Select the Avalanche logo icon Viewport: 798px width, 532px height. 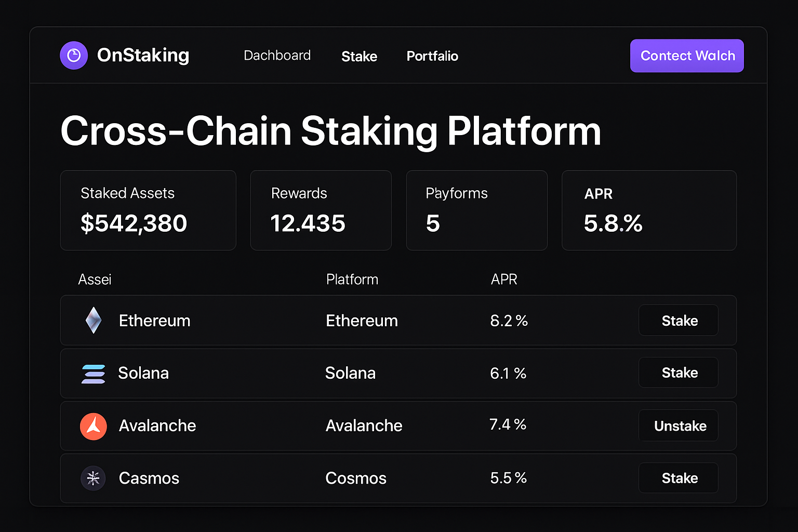click(x=94, y=426)
